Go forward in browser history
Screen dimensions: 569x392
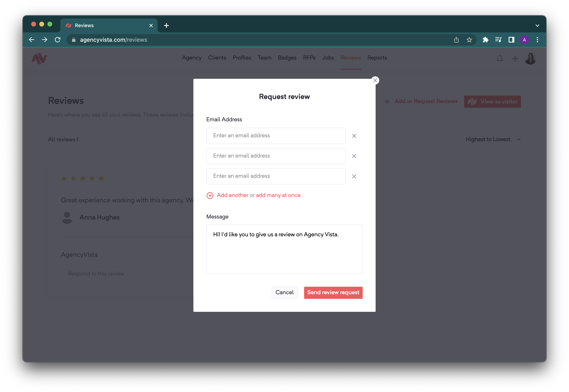point(45,40)
